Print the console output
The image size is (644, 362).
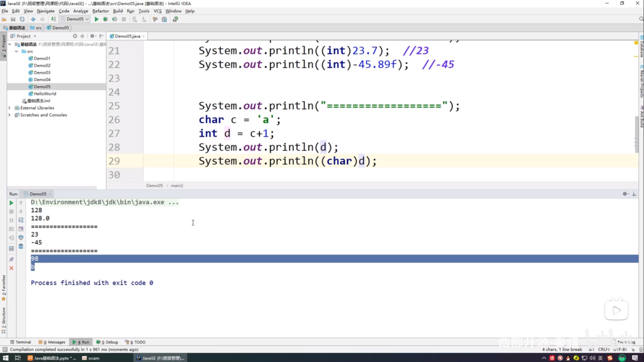click(x=21, y=238)
